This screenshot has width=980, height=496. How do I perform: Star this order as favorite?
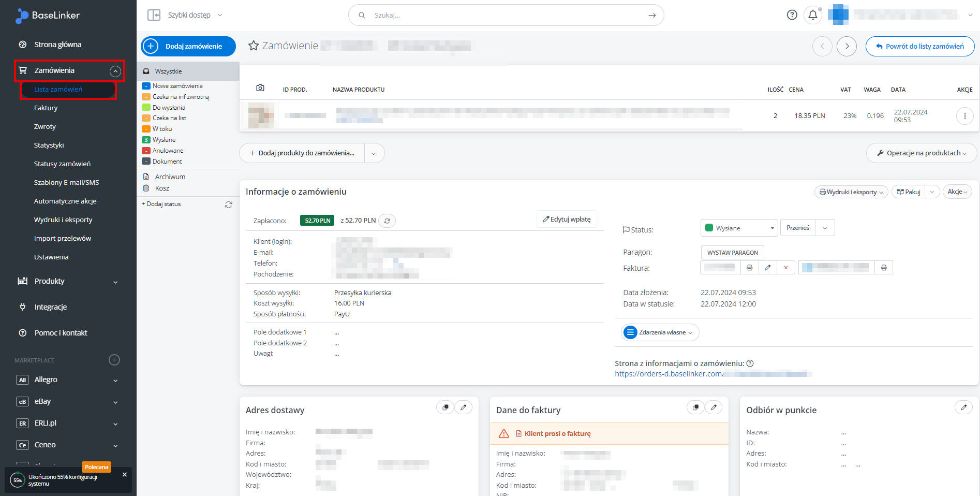pyautogui.click(x=254, y=46)
